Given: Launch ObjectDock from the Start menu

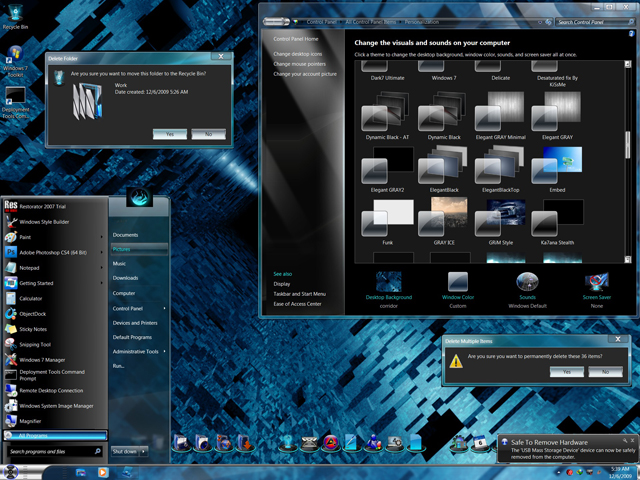Looking at the screenshot, I should pos(55,314).
